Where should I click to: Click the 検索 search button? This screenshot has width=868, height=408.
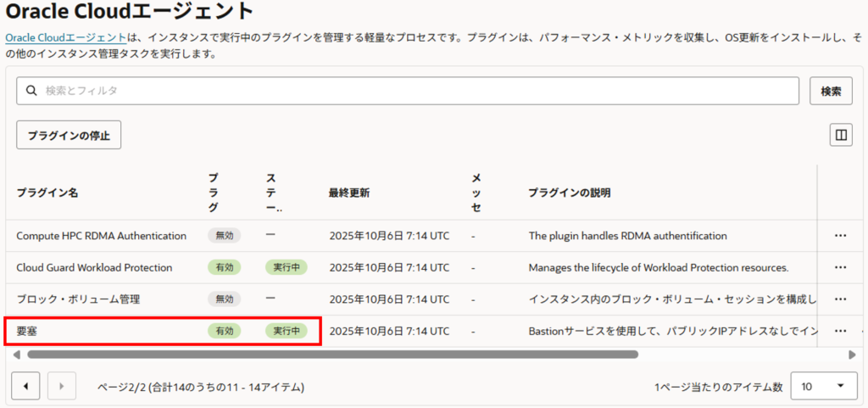click(831, 91)
